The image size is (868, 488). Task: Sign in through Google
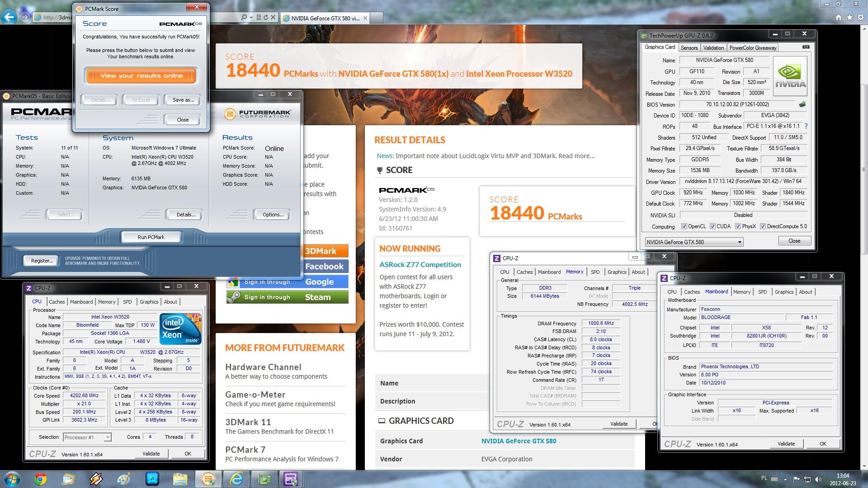[287, 282]
